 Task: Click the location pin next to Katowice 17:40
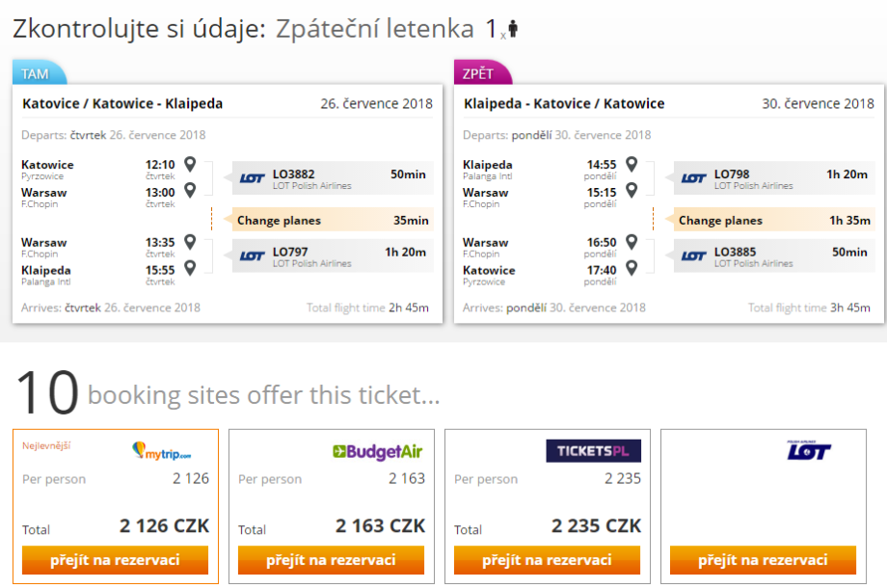tap(632, 269)
